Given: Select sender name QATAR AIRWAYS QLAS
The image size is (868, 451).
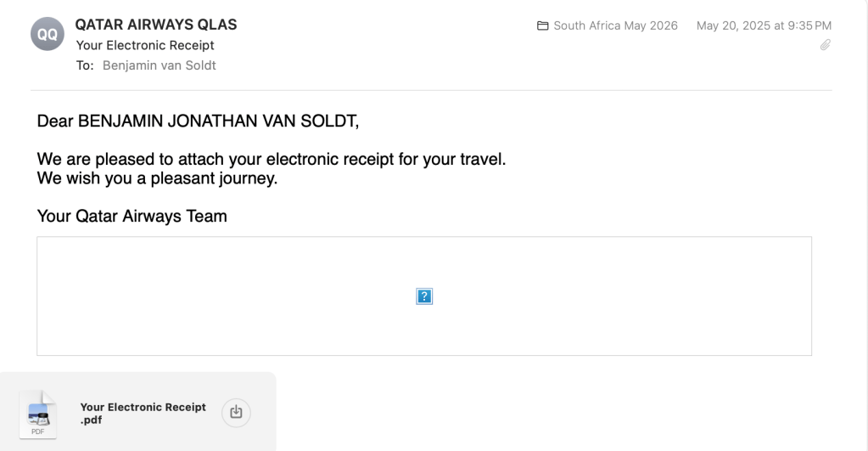Looking at the screenshot, I should [156, 25].
